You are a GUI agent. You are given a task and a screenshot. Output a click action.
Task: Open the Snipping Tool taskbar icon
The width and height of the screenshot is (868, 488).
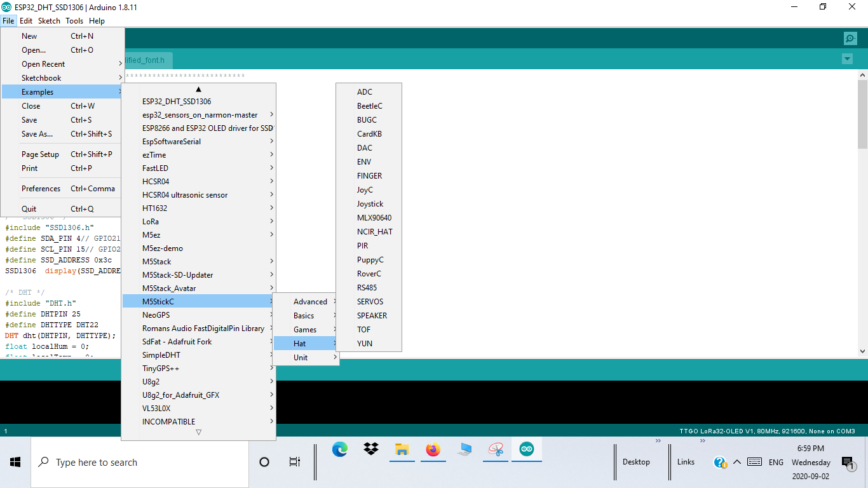[496, 450]
